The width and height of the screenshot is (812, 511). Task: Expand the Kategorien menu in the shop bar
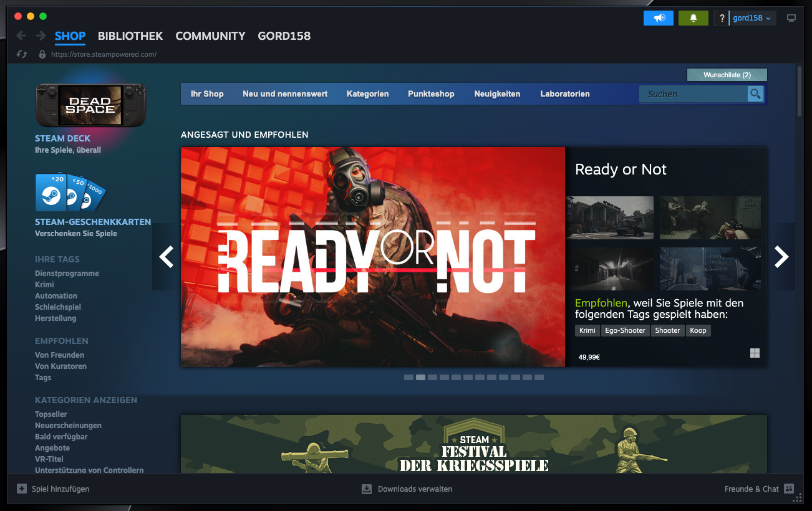point(367,93)
